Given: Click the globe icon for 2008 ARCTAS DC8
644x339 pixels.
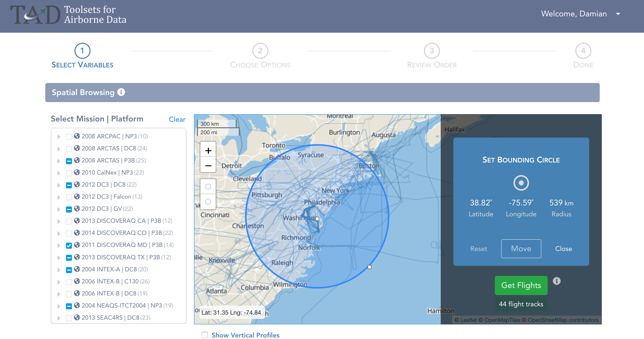Looking at the screenshot, I should click(x=77, y=148).
